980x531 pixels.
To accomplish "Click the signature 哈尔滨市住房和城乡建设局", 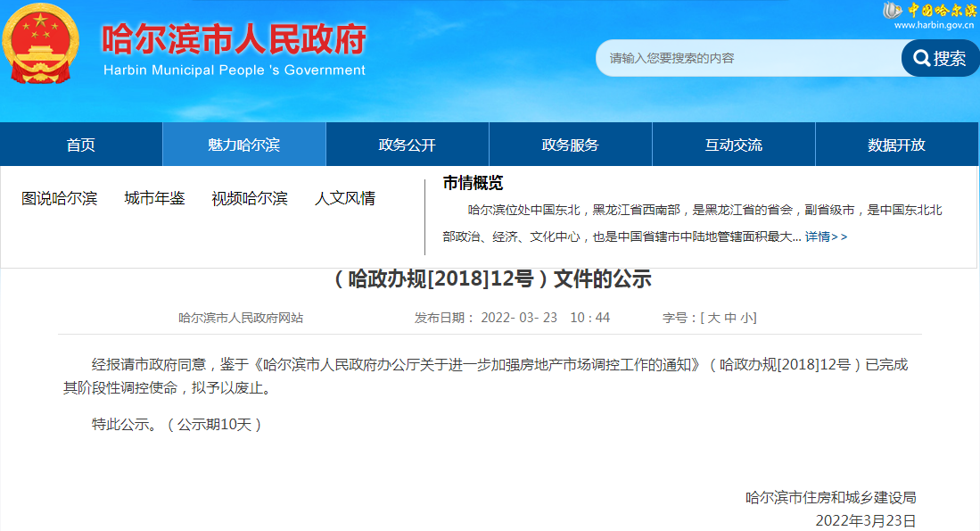I will (830, 497).
